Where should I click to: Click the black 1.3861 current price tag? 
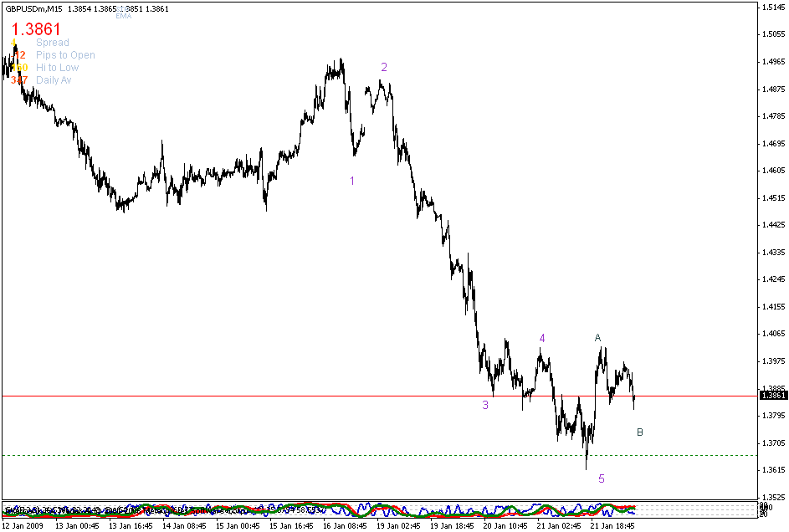coord(774,396)
